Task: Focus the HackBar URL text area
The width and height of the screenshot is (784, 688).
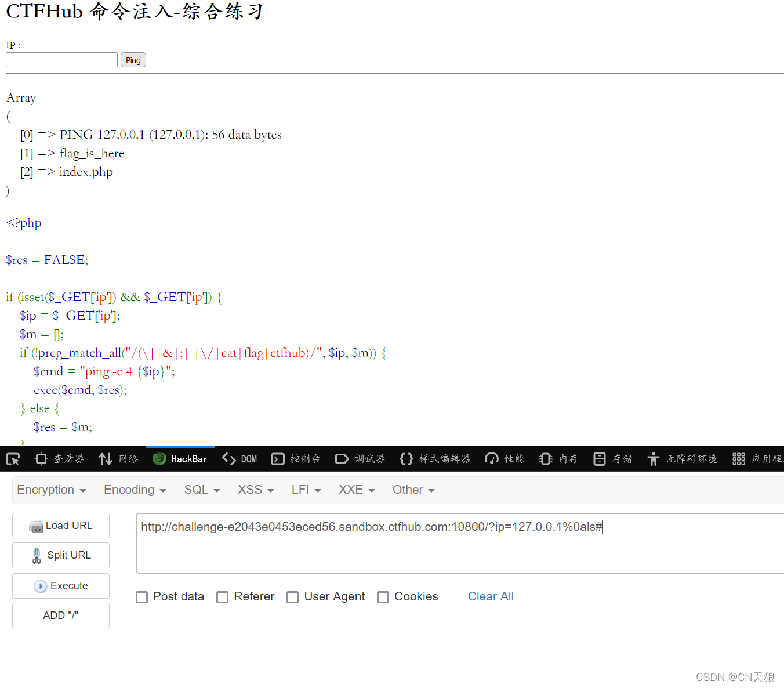Action: [460, 543]
